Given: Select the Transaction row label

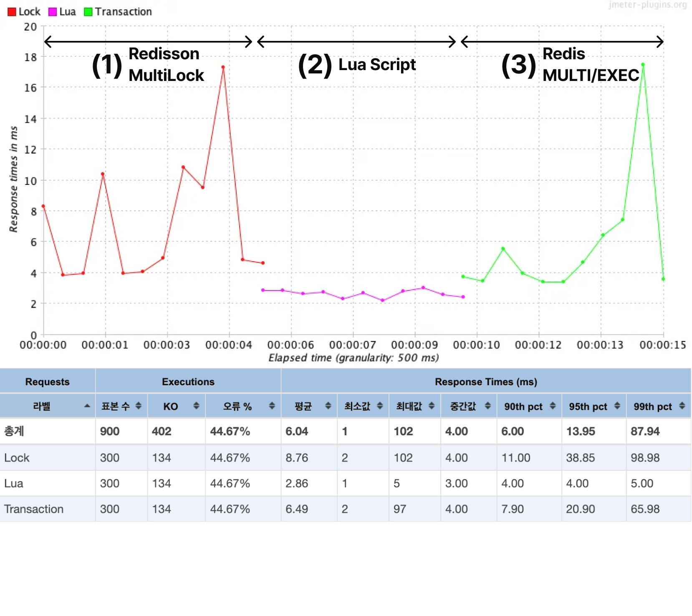Looking at the screenshot, I should click(x=34, y=509).
